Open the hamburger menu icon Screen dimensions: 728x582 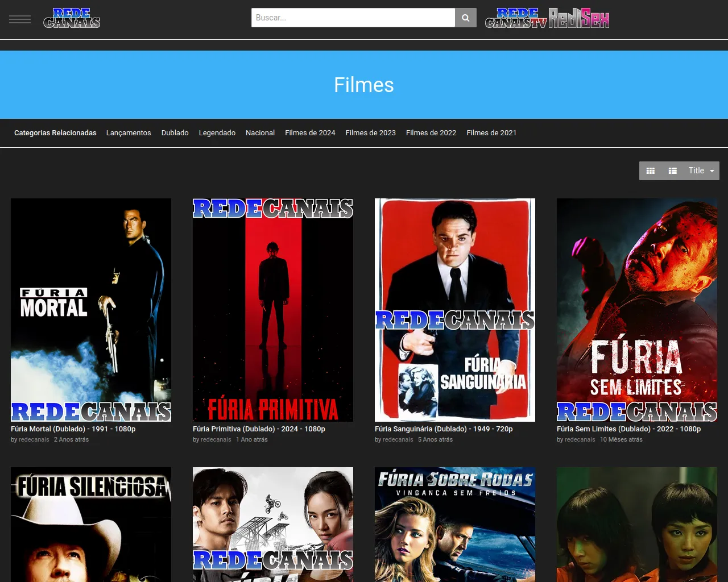(20, 19)
